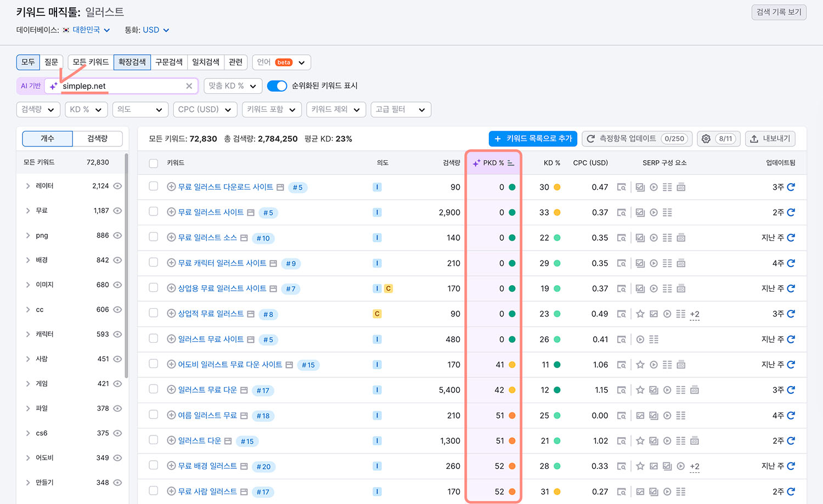Switch to the 관련 tab

click(236, 62)
